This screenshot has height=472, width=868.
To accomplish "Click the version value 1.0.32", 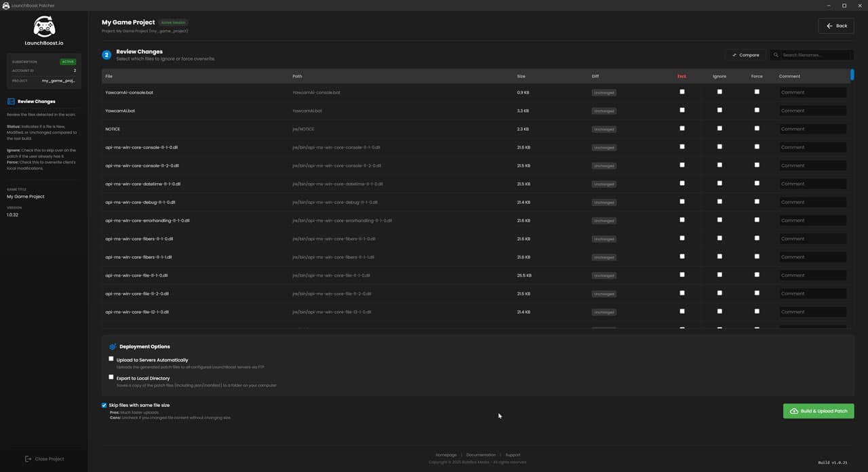I will 12,214.
